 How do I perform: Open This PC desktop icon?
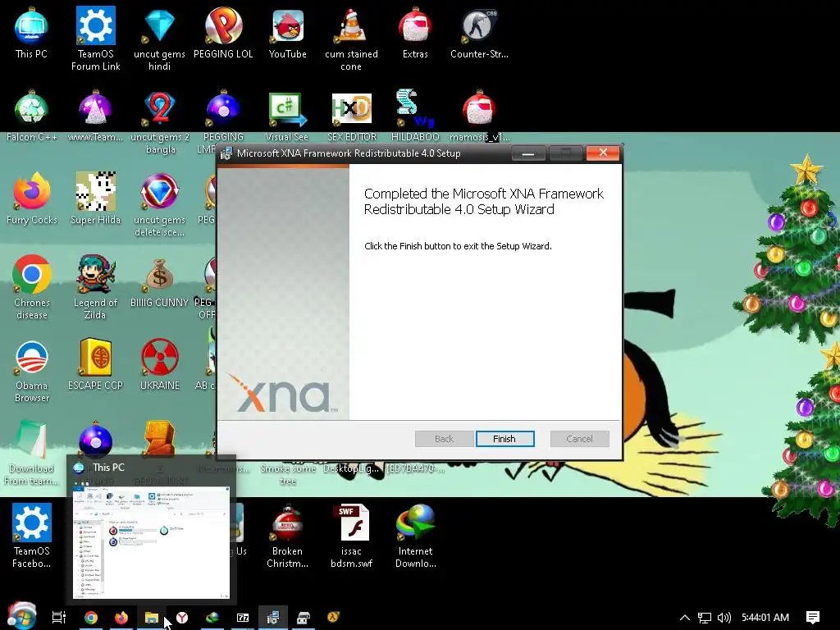32,32
